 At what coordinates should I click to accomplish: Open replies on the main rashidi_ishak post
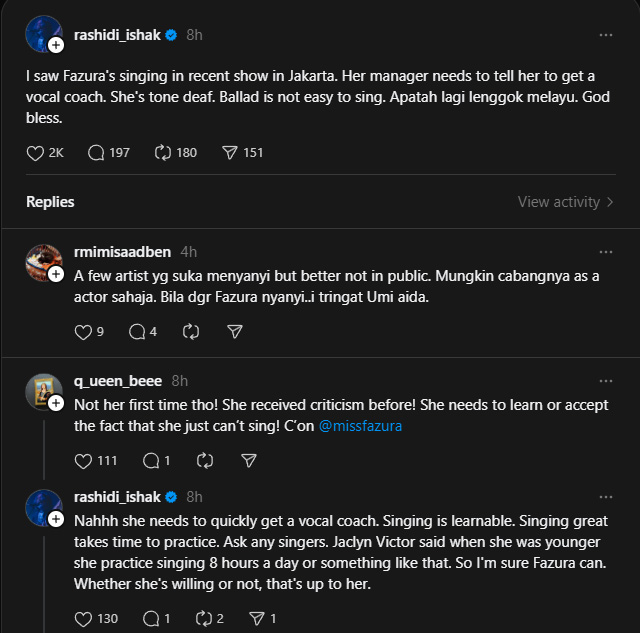pos(96,153)
